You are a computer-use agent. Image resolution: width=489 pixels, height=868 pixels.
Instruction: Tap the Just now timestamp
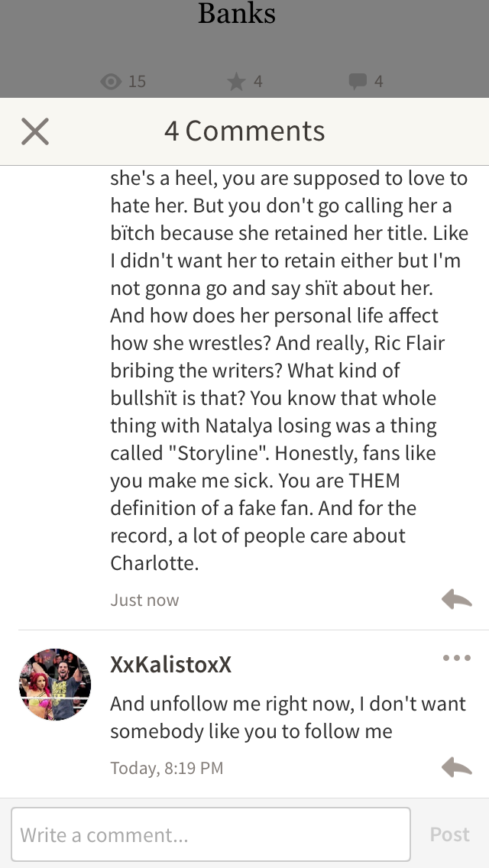pyautogui.click(x=144, y=600)
